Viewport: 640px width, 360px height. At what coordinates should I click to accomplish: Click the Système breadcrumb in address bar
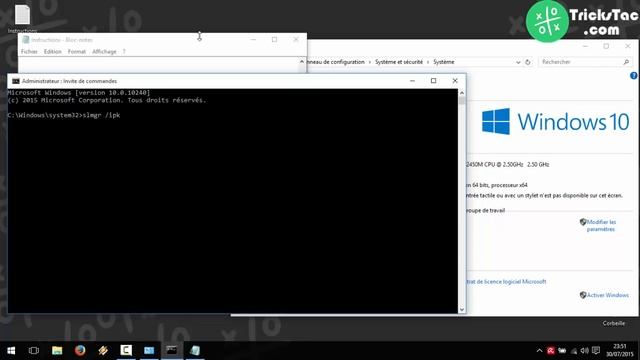click(444, 62)
